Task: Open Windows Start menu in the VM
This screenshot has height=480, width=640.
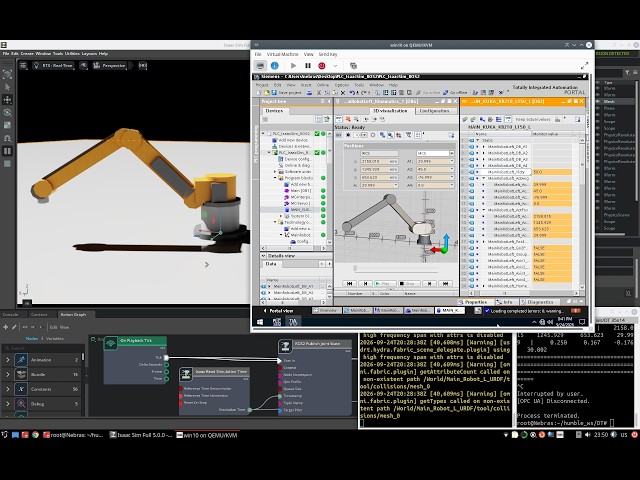Action: (x=260, y=322)
